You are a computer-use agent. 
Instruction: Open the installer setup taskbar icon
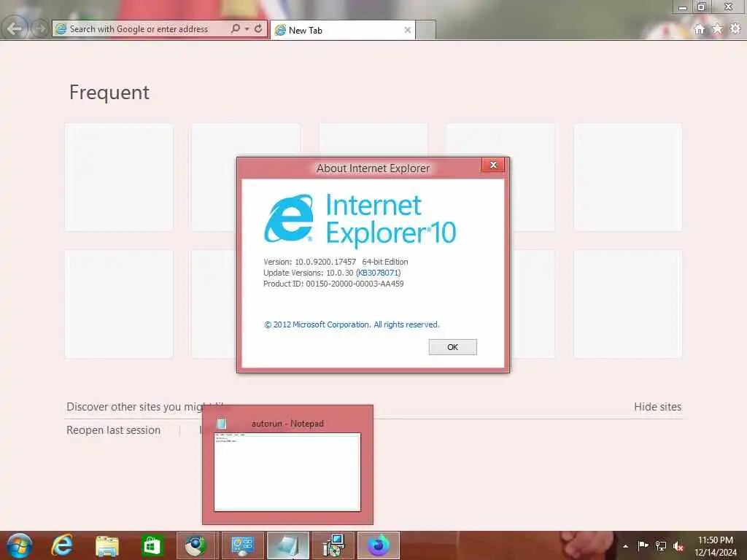click(x=333, y=545)
